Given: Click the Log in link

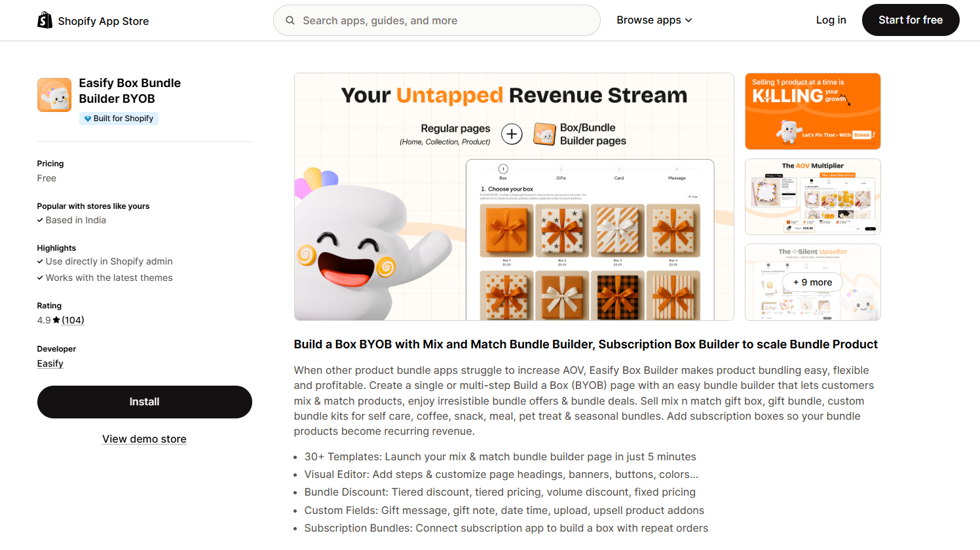Looking at the screenshot, I should pos(831,20).
